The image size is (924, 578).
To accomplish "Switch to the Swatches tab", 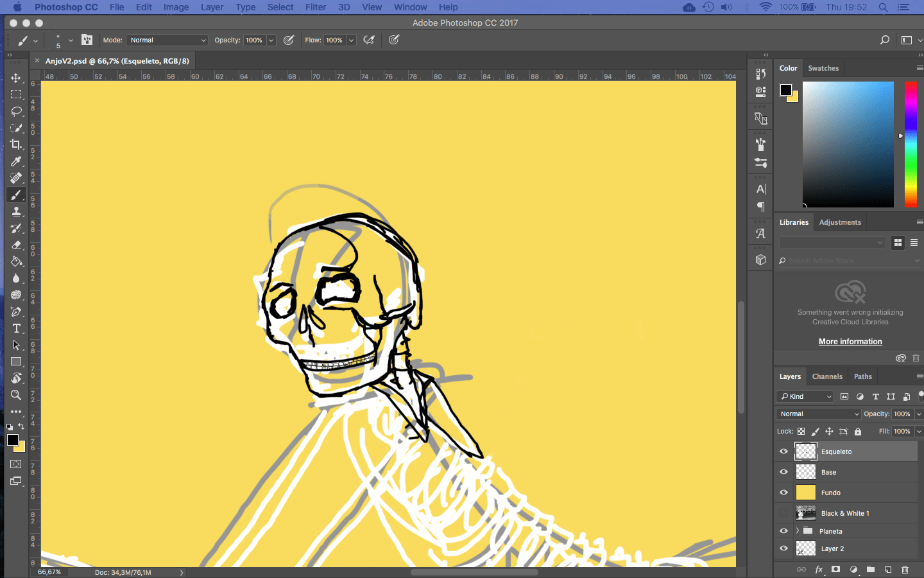I will (823, 68).
